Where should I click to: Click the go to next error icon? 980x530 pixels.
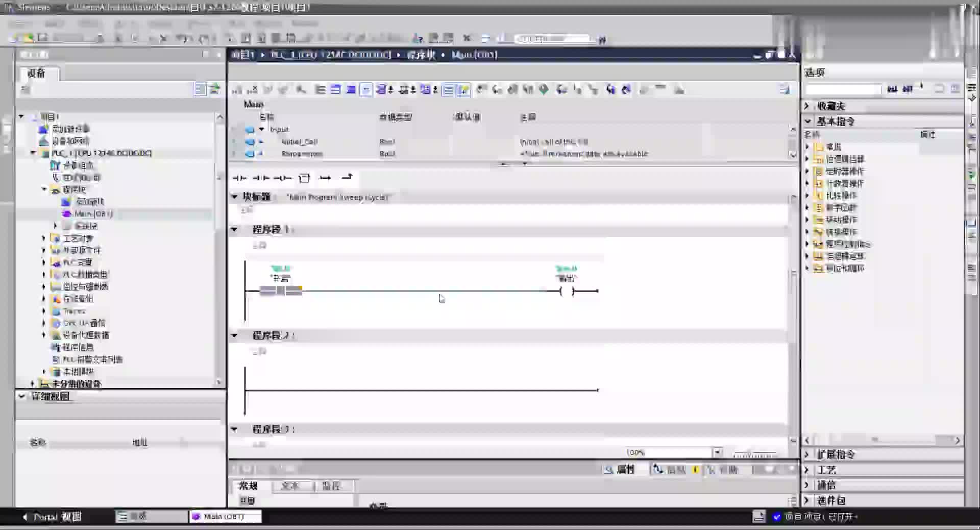481,90
